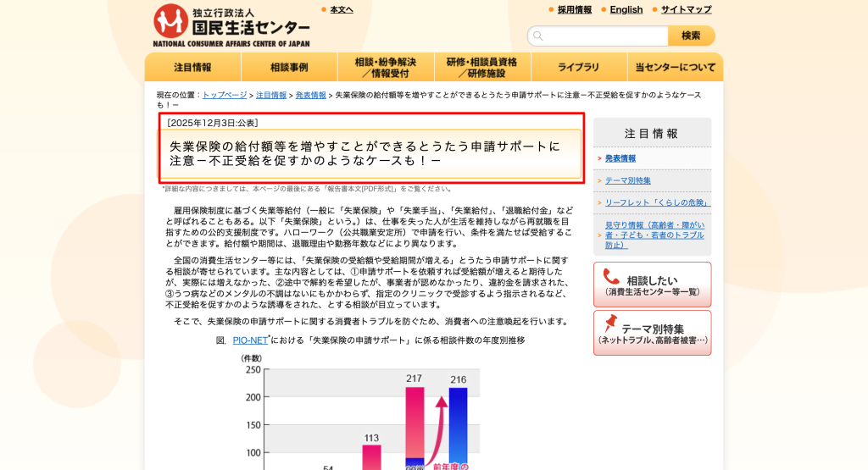This screenshot has width=868, height=470.
Task: Click the テーマ別特集 banner button
Action: 652,333
